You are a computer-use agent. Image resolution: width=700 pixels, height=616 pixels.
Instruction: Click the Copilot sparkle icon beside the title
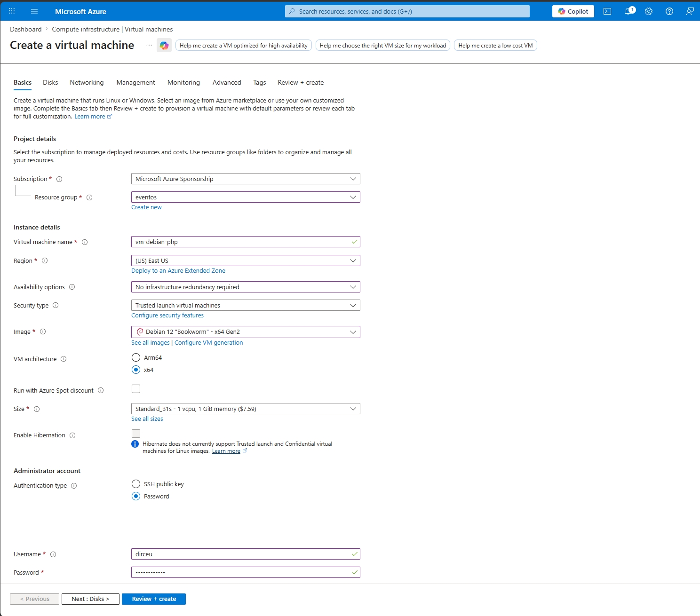pos(164,45)
